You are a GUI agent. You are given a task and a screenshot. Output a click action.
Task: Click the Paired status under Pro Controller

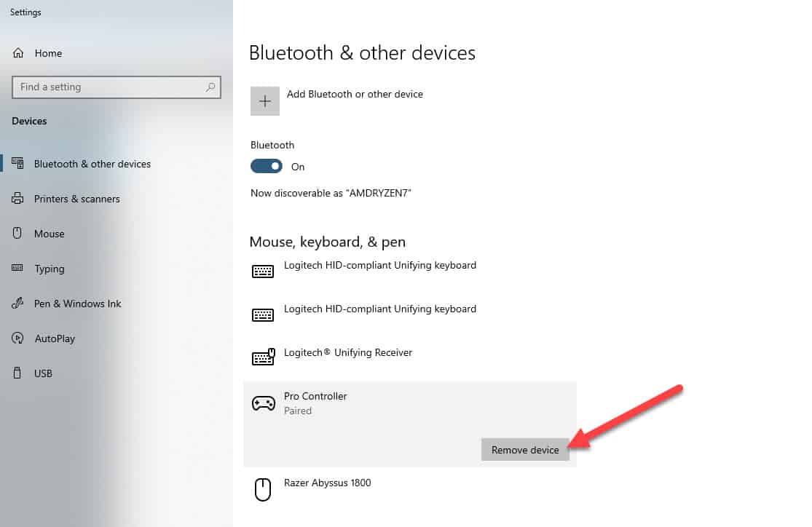[x=298, y=411]
